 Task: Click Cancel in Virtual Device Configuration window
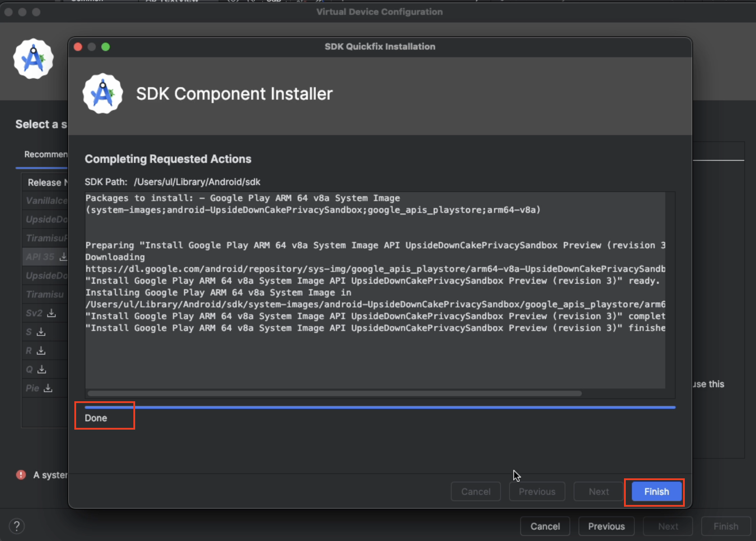545,526
